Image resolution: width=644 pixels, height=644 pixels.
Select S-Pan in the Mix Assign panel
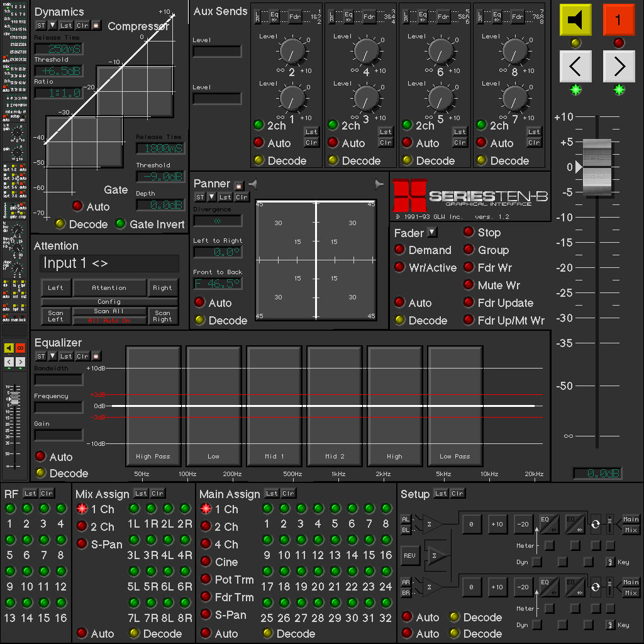tap(82, 544)
